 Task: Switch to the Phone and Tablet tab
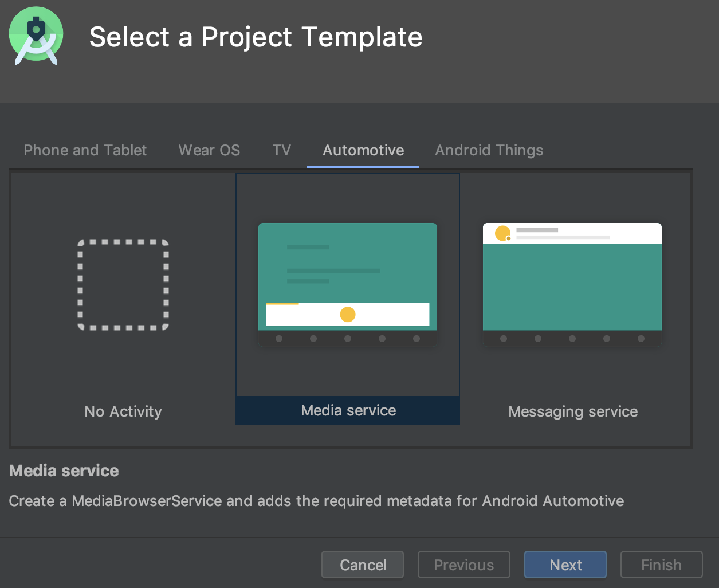pyautogui.click(x=85, y=150)
